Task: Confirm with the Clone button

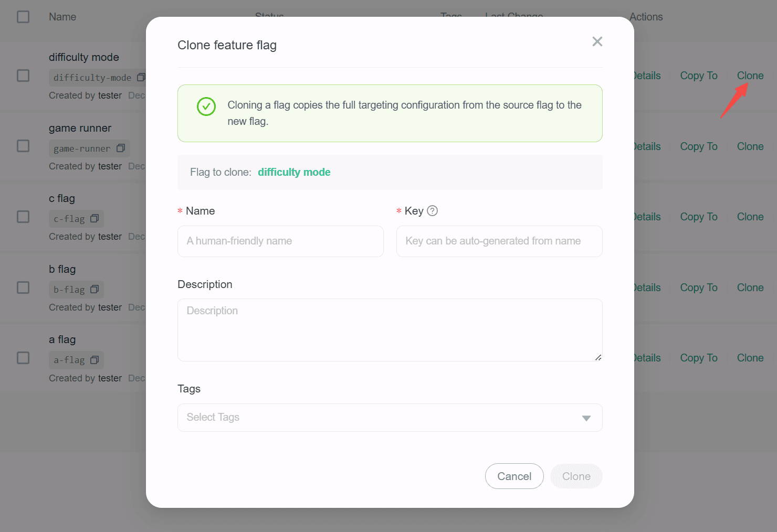Action: coord(576,476)
